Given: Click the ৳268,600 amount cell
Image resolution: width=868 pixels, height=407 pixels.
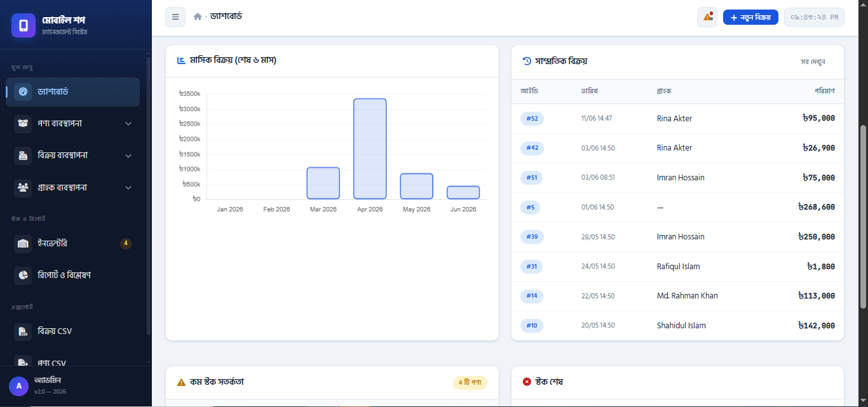Looking at the screenshot, I should [817, 207].
